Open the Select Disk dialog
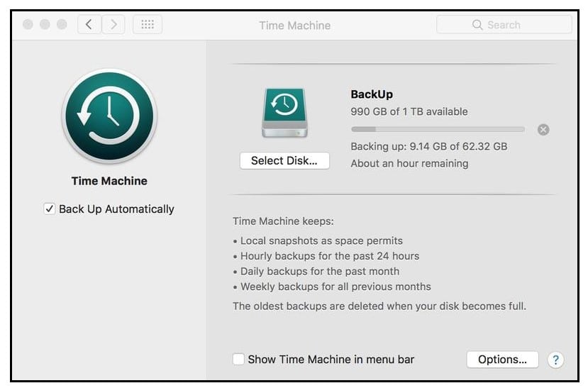Image resolution: width=588 pixels, height=388 pixels. coord(284,161)
